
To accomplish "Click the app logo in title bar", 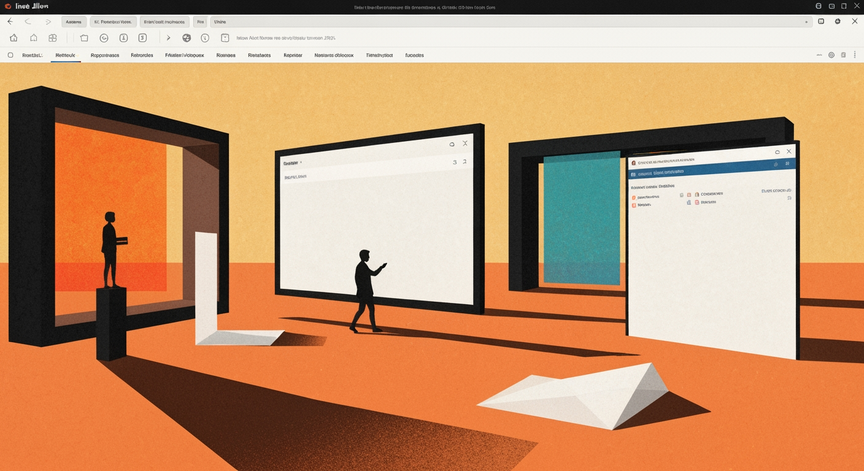I will (8, 7).
